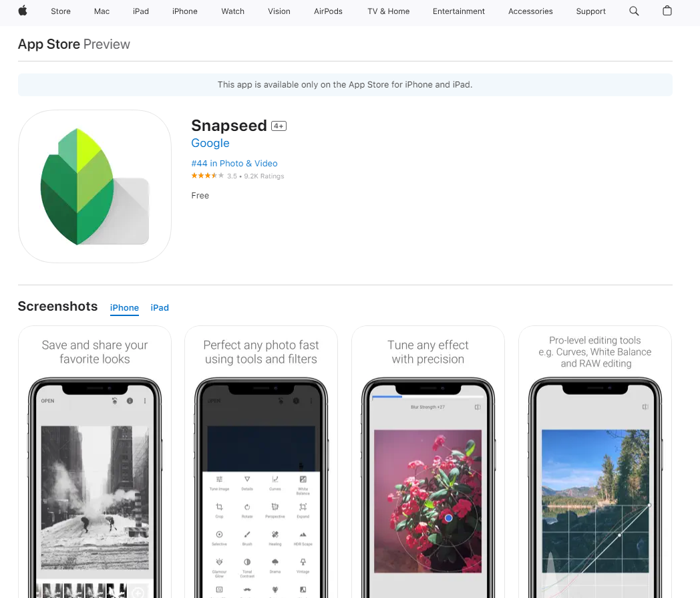Open the Mac menu item

coord(102,11)
